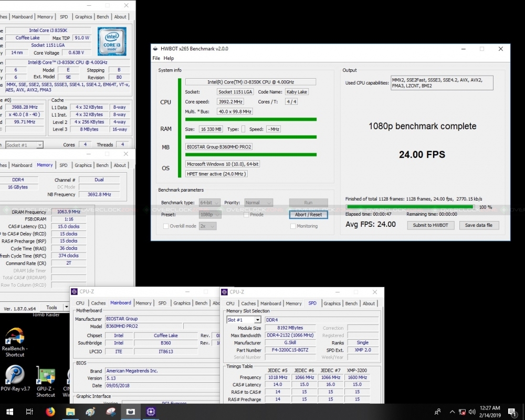Click the CPU-Z SPD window title icon

[224, 292]
